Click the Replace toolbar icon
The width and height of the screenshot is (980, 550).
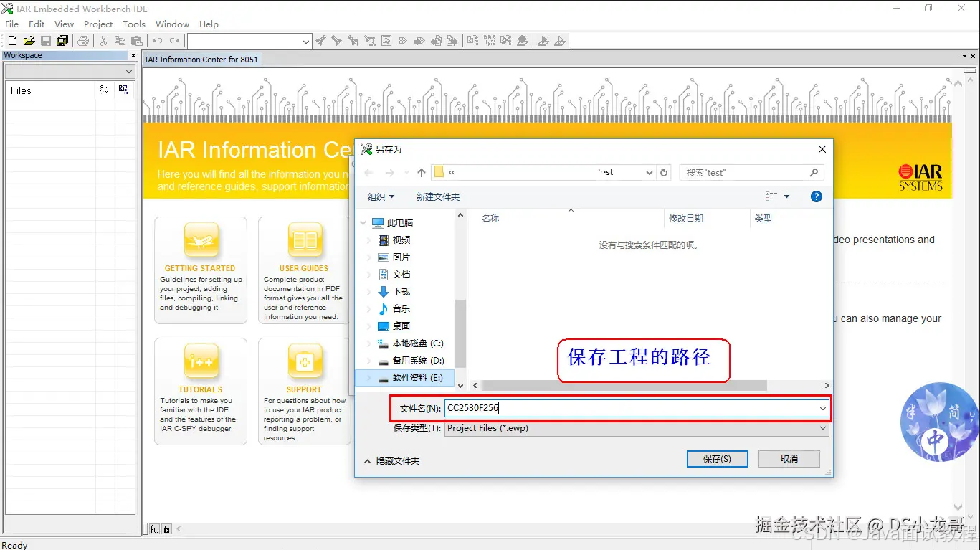369,41
